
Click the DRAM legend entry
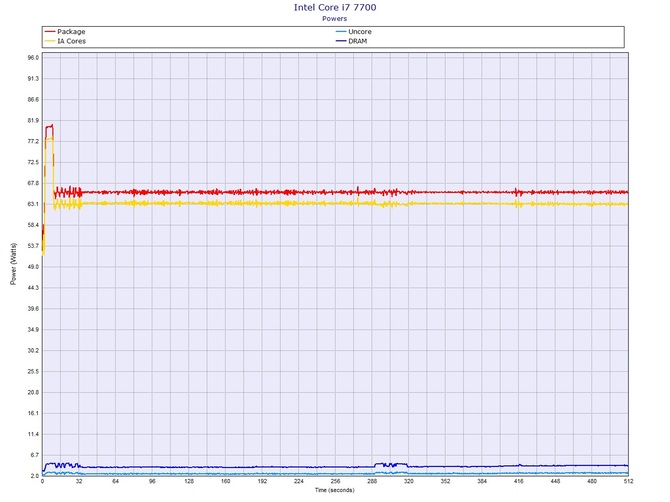pos(352,41)
